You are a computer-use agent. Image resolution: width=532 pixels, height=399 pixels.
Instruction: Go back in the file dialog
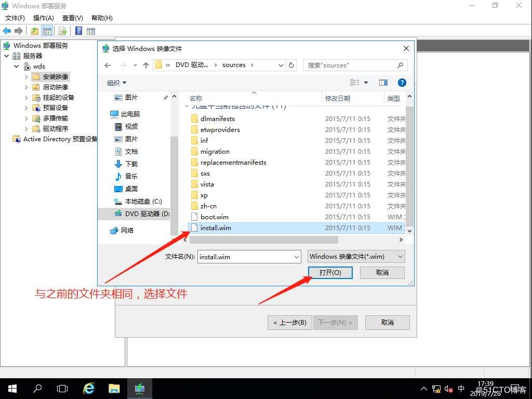point(108,65)
